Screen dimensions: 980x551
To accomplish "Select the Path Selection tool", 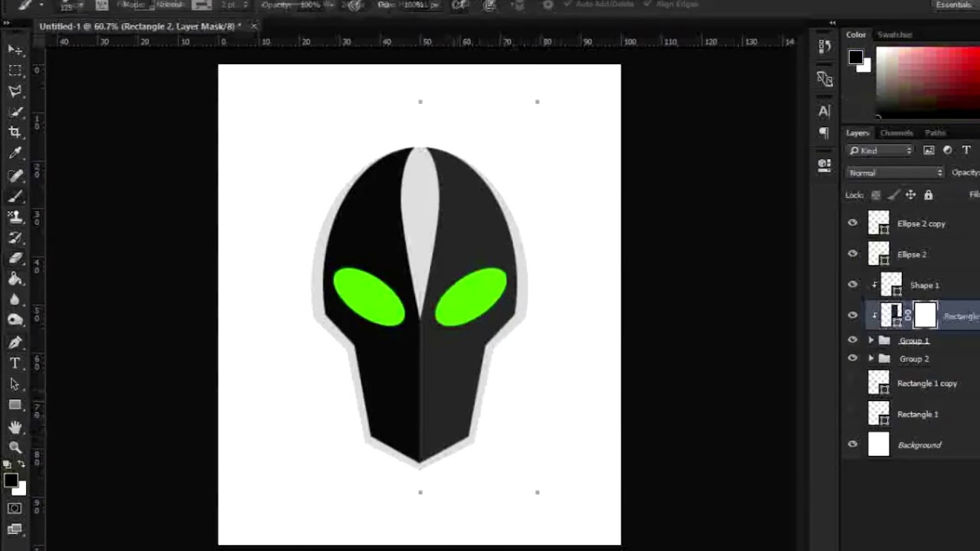I will coord(15,383).
